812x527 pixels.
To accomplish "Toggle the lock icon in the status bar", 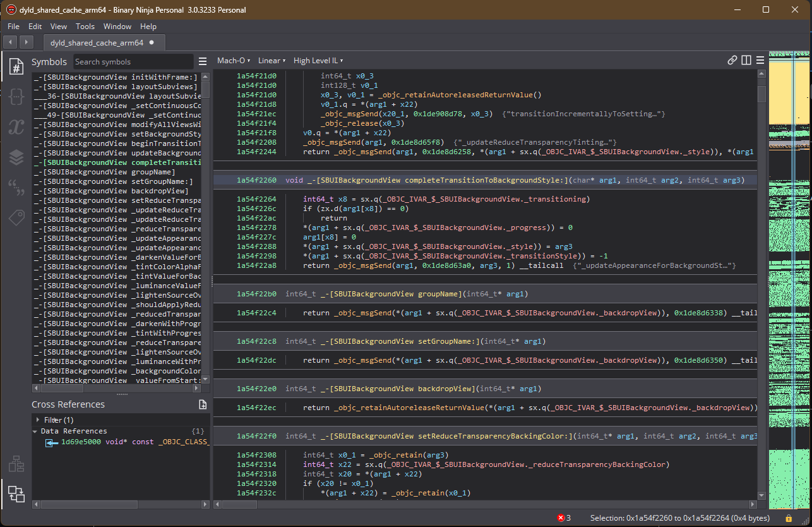I will [x=789, y=518].
